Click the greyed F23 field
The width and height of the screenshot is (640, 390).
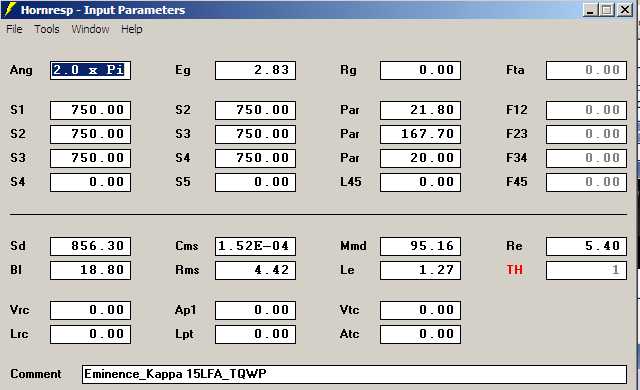pyautogui.click(x=586, y=134)
